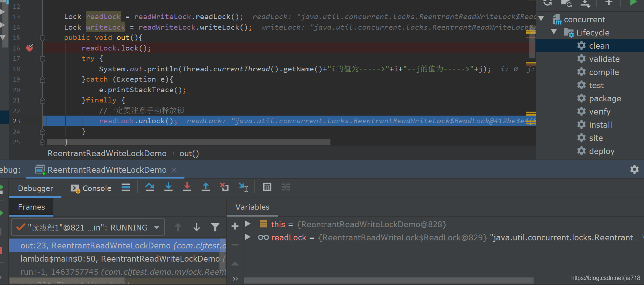Click the Maven generate sources icon
Screen dimensions: 644x285
(567, 3)
